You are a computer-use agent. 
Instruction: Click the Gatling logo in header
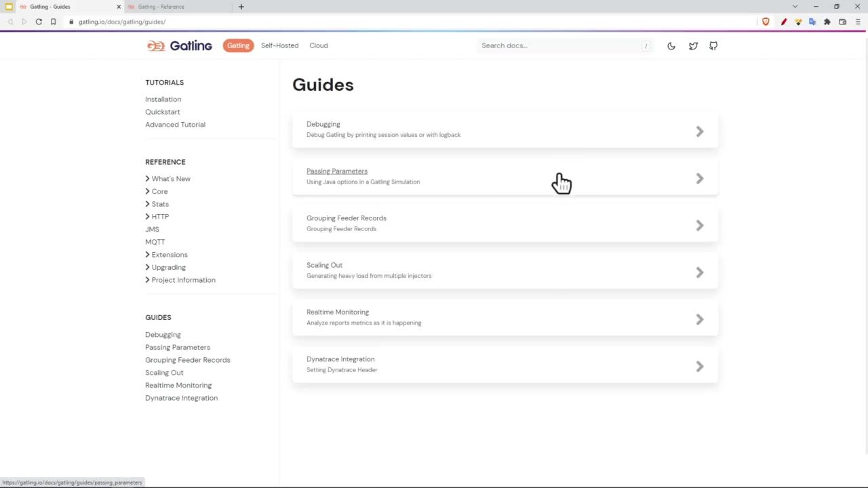point(180,45)
